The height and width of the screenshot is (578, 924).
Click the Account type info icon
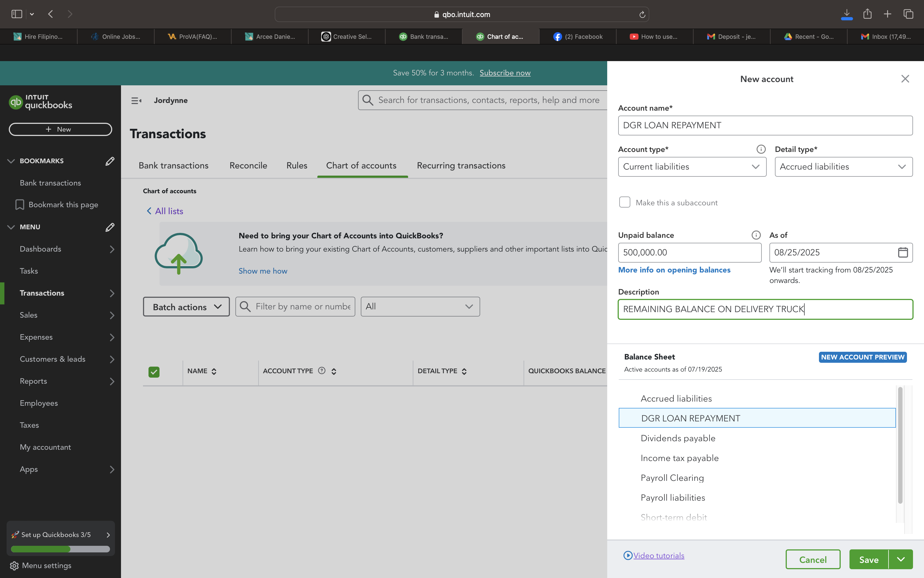click(x=761, y=149)
